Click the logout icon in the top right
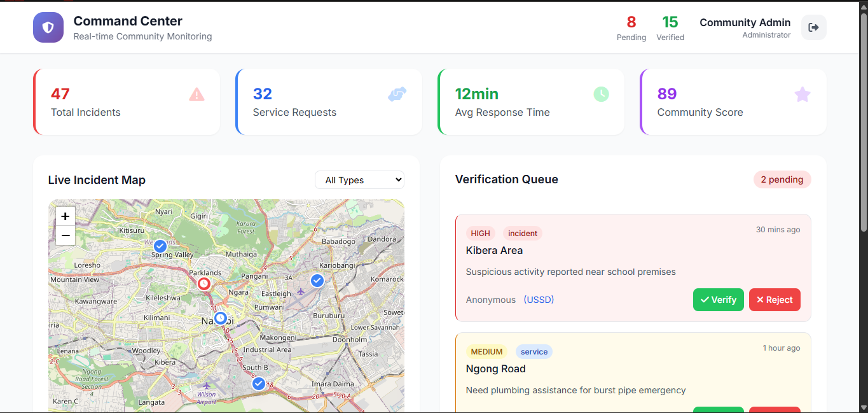The height and width of the screenshot is (413, 868). (814, 27)
